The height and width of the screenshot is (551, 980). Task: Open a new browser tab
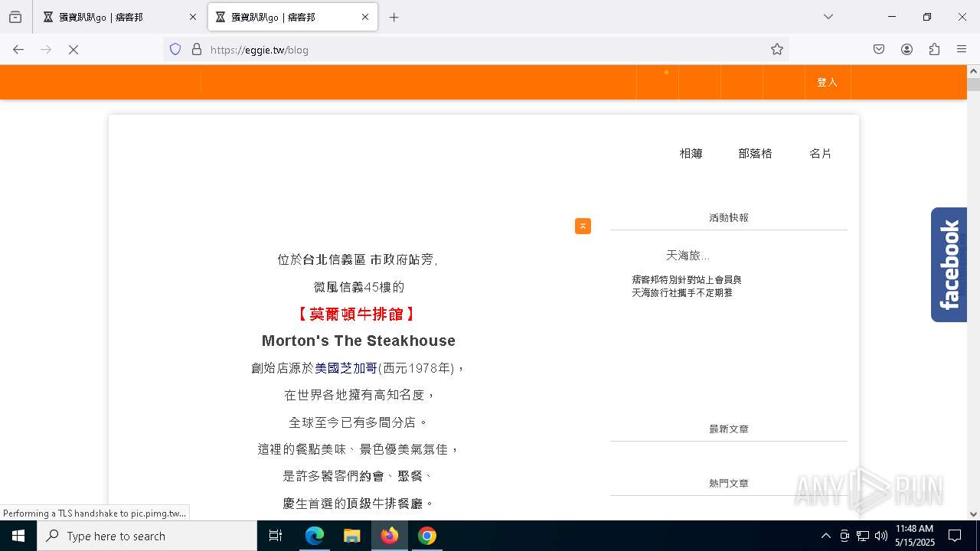(x=394, y=17)
